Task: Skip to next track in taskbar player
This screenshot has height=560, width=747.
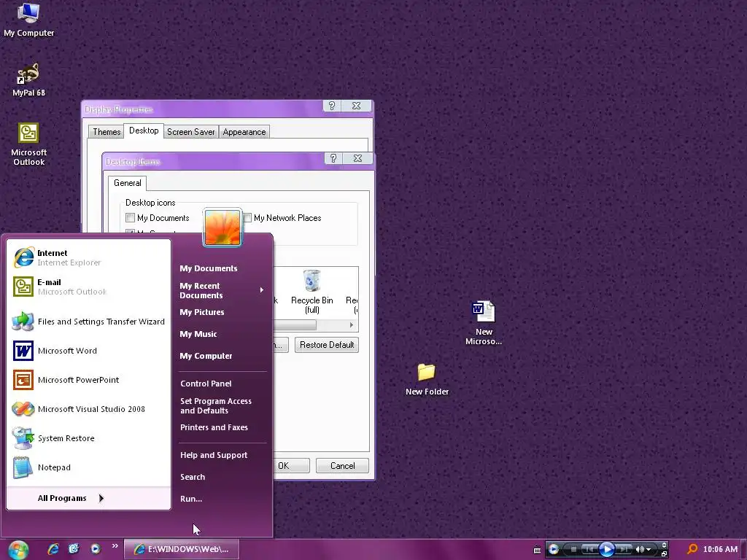Action: pos(624,549)
